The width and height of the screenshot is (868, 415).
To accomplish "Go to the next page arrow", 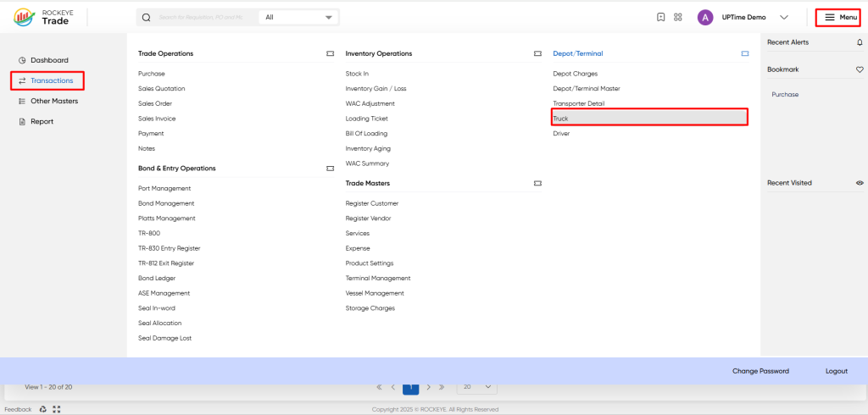I will (x=428, y=387).
